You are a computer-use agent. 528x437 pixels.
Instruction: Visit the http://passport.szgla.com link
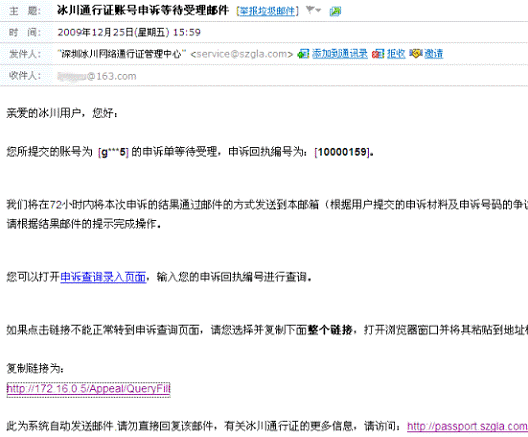coord(467,426)
